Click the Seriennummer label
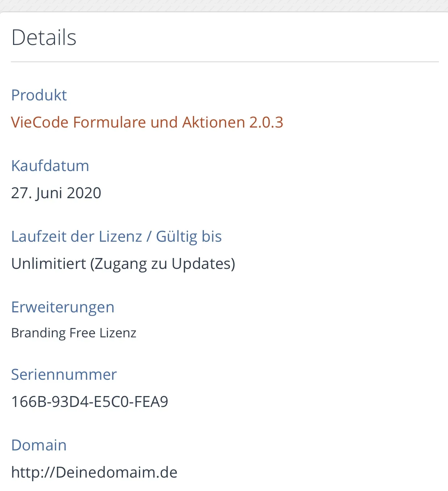 pyautogui.click(x=64, y=375)
